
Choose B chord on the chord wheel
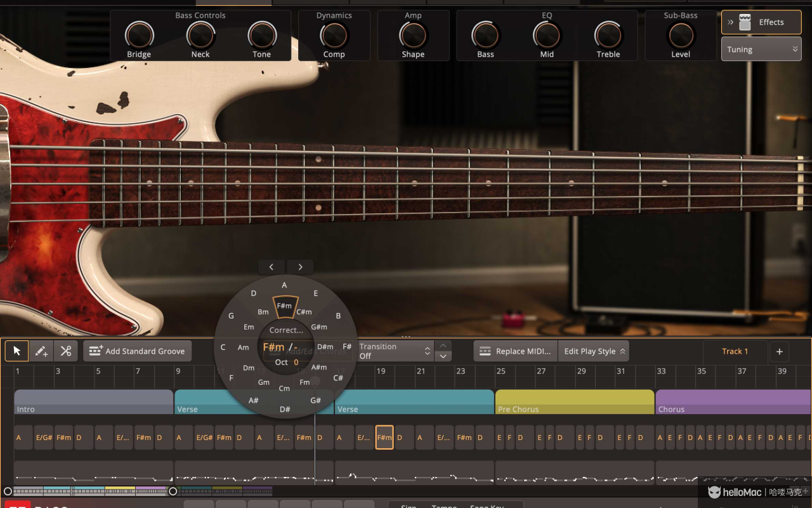pos(338,316)
